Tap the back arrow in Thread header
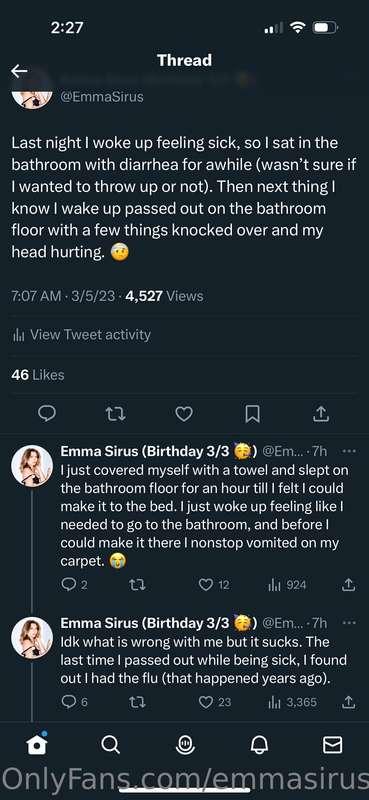This screenshot has width=369, height=800. coord(19,71)
